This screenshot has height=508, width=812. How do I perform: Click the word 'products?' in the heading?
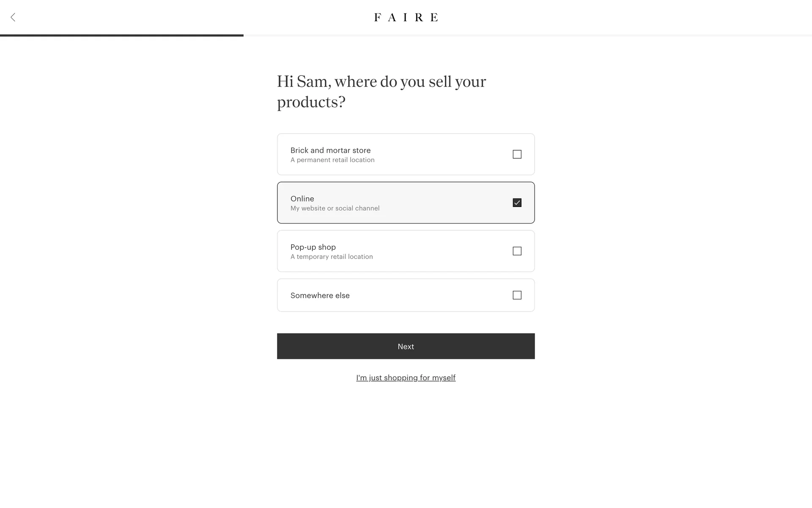click(311, 102)
